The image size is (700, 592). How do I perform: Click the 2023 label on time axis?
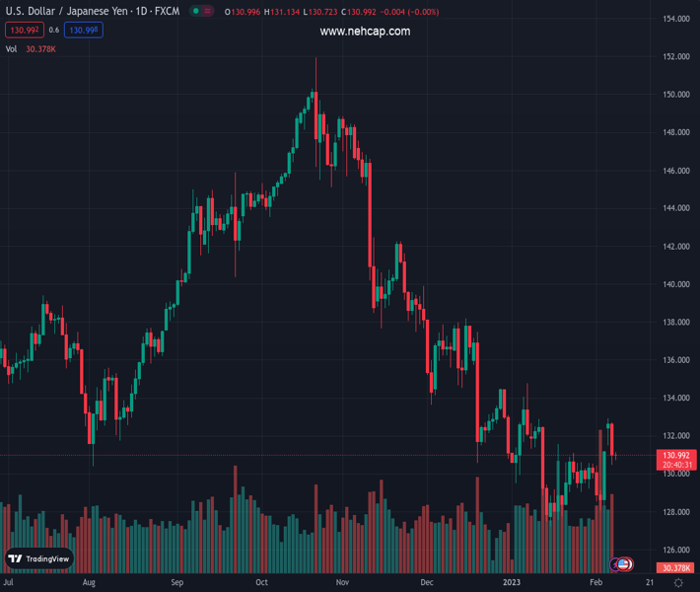click(x=512, y=582)
